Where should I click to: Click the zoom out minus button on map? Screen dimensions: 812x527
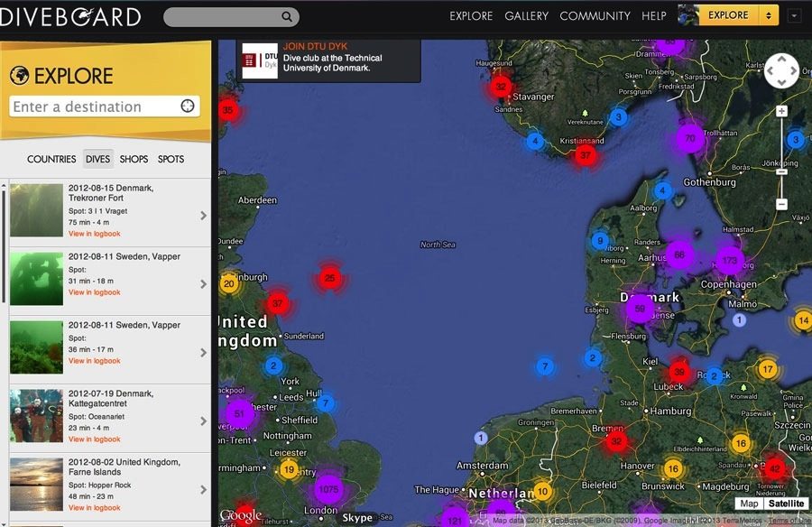point(781,204)
